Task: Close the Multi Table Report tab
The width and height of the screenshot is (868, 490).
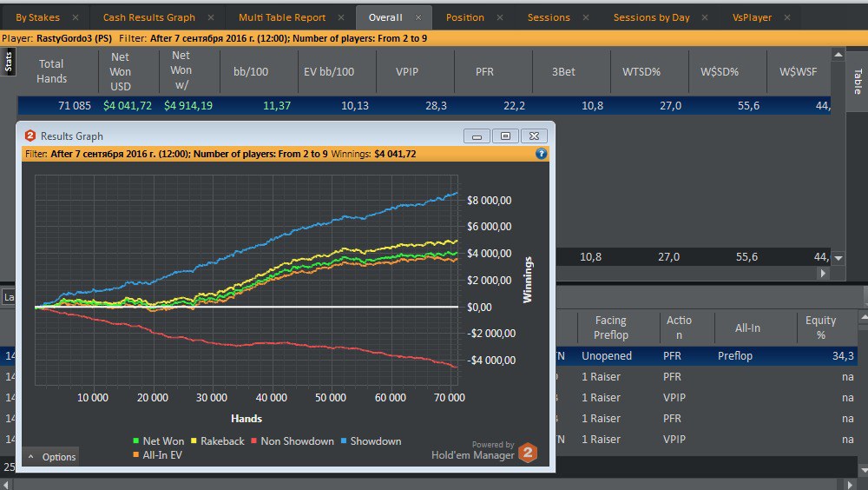Action: tap(342, 17)
